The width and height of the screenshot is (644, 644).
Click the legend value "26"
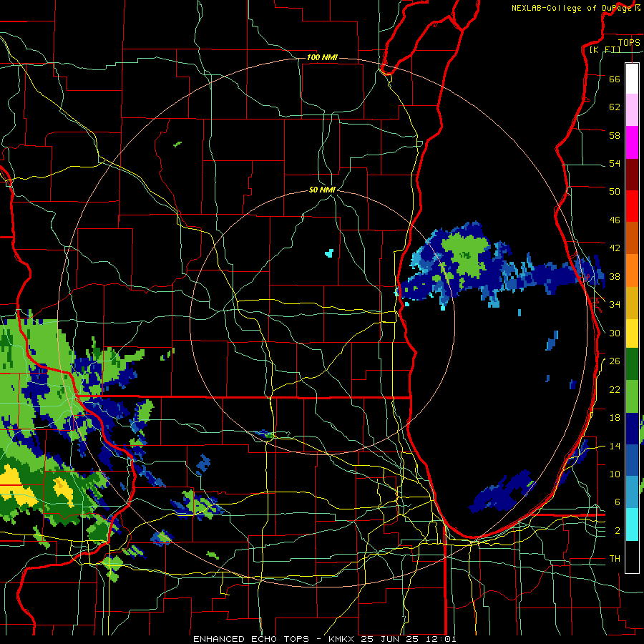coord(615,361)
